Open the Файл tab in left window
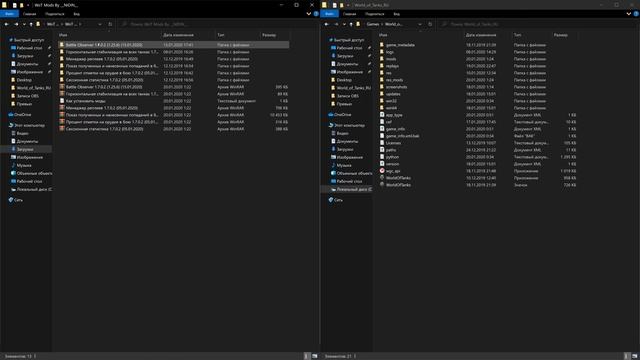The height and width of the screenshot is (360, 640). 9,14
